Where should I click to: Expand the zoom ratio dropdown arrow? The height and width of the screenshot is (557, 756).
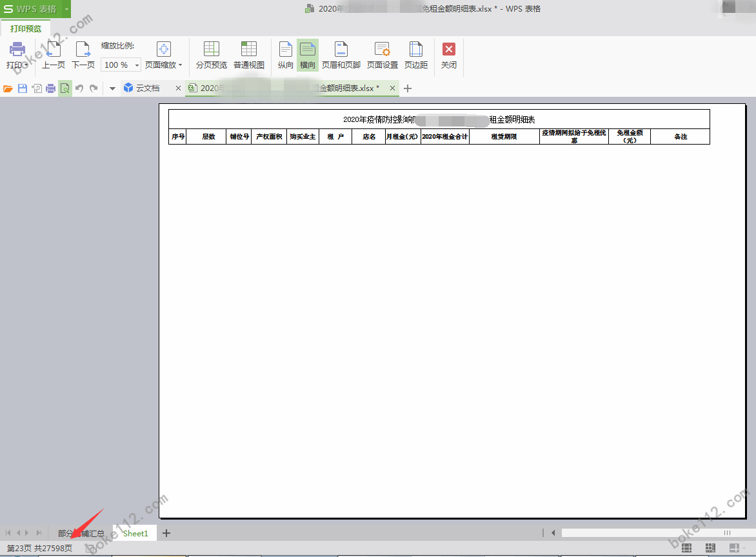click(x=137, y=65)
